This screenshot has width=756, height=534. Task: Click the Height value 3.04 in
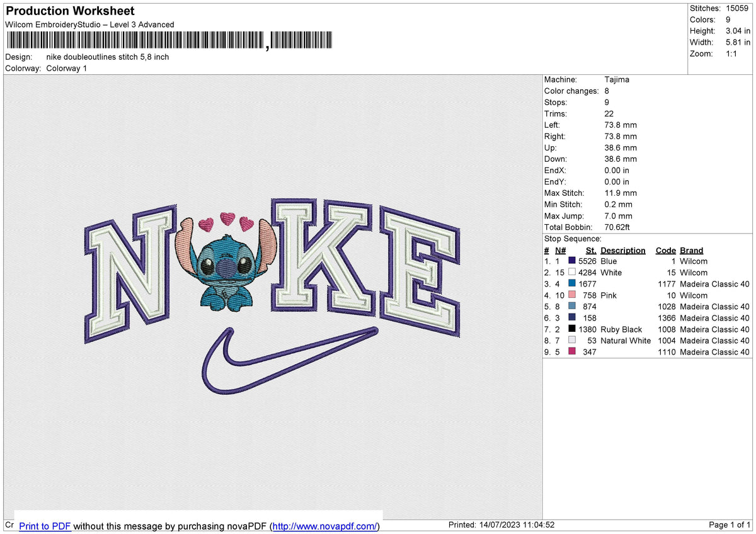(x=738, y=31)
